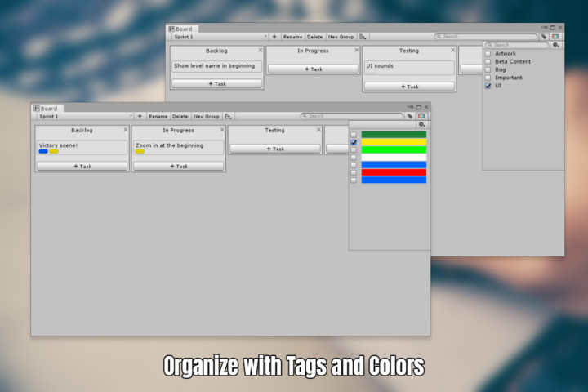Add new board with plus button, front window

click(140, 116)
